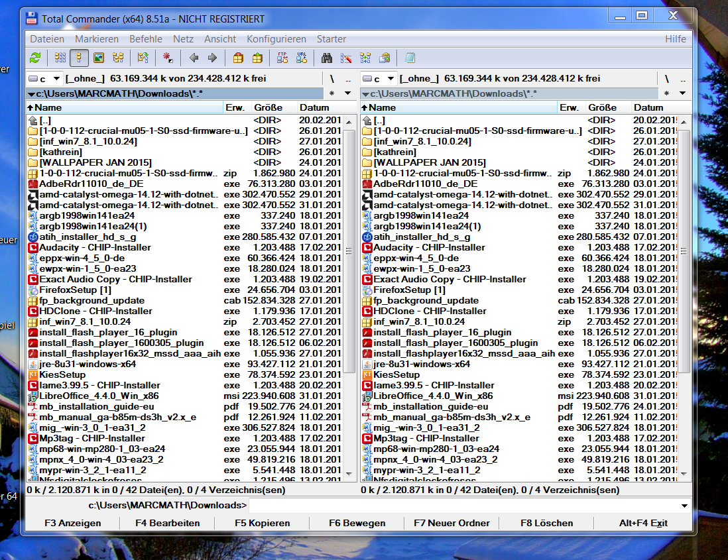Sort left panel by the Name column header
Screen dimensions: 728x560
coord(125,107)
